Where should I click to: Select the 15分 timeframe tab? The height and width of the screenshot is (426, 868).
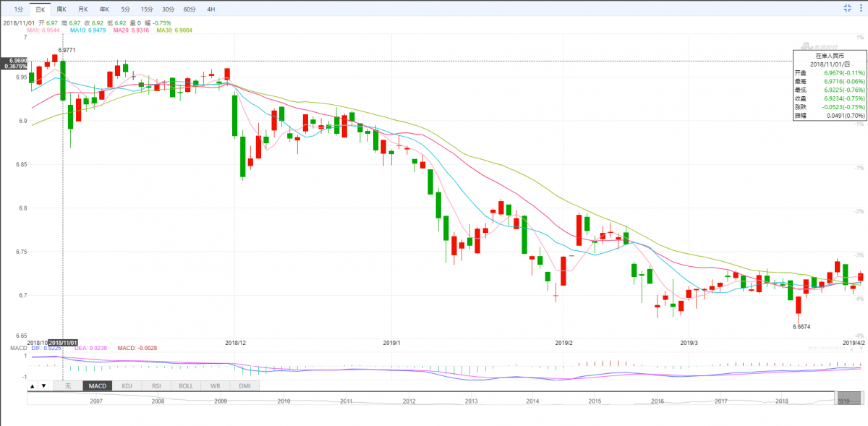(147, 9)
